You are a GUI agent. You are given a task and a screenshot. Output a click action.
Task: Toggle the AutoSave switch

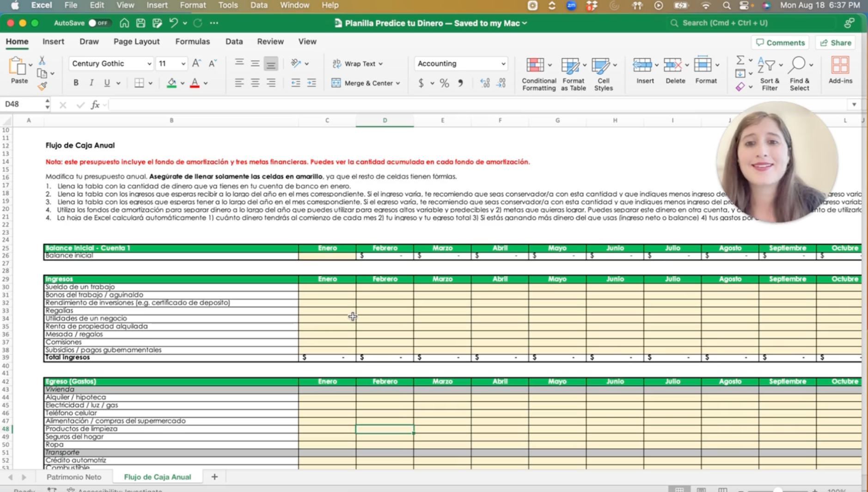(x=99, y=23)
